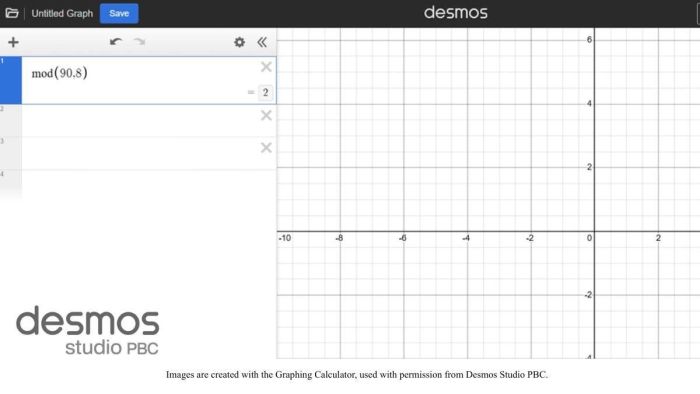The image size is (700, 394).
Task: Undo the last action
Action: point(116,42)
